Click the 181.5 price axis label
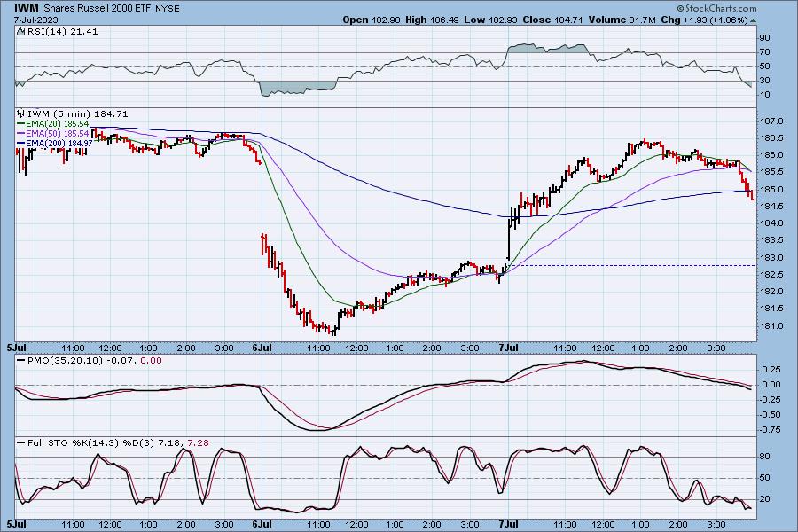 click(x=773, y=309)
